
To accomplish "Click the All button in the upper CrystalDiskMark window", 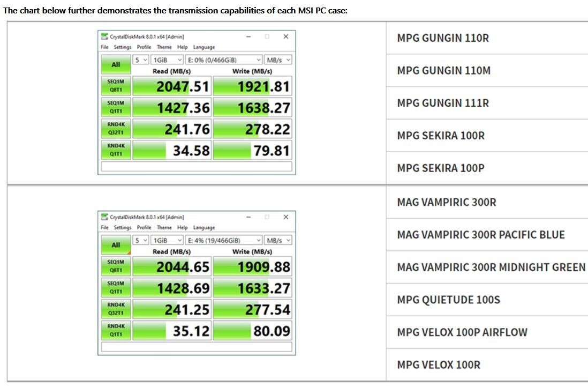I will point(116,64).
